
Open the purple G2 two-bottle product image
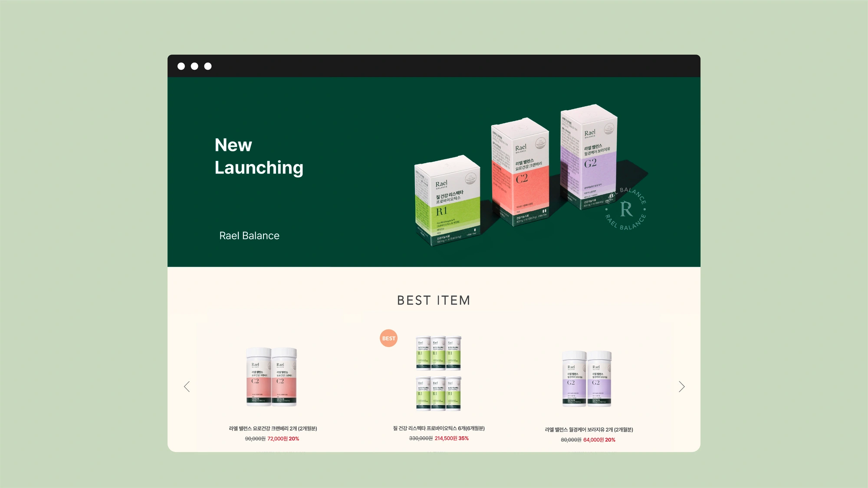tap(587, 378)
